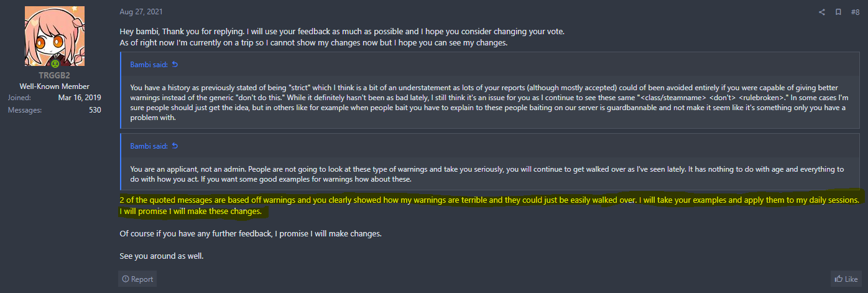Click the "Well-Known Member" user title
This screenshot has width=868, height=293.
tap(55, 86)
